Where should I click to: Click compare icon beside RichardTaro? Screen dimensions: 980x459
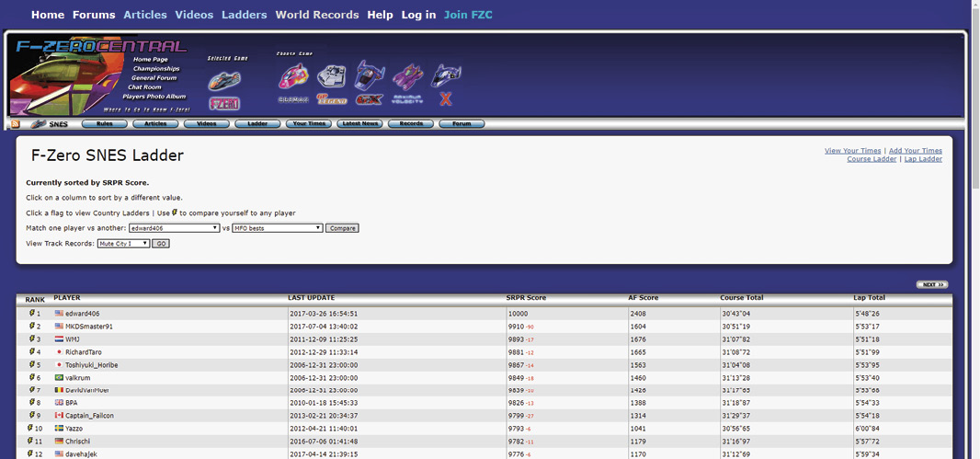(31, 351)
